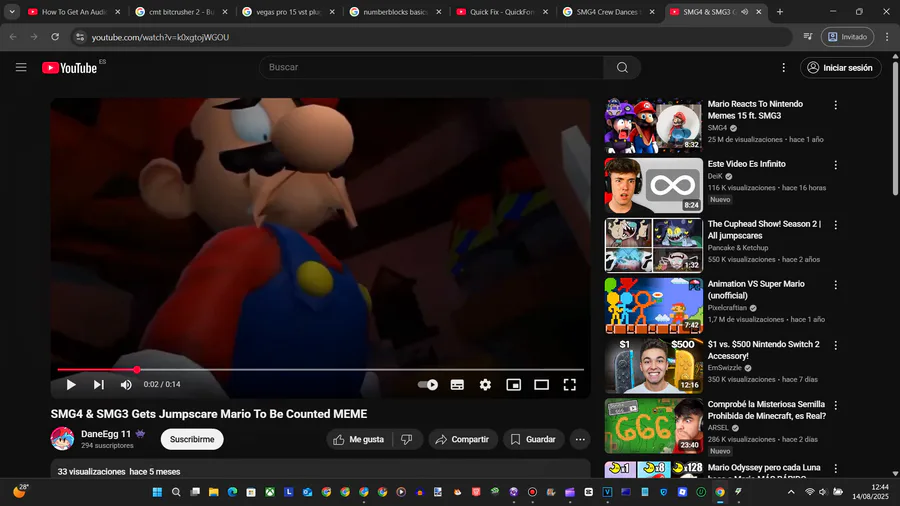The image size is (900, 506).
Task: Open a new browser tab
Action: coord(779,11)
